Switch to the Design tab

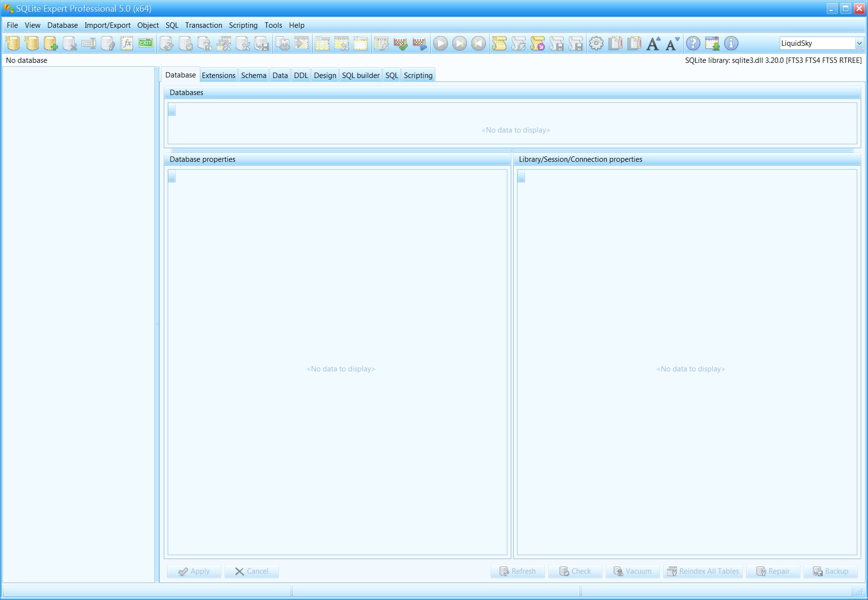(x=325, y=76)
